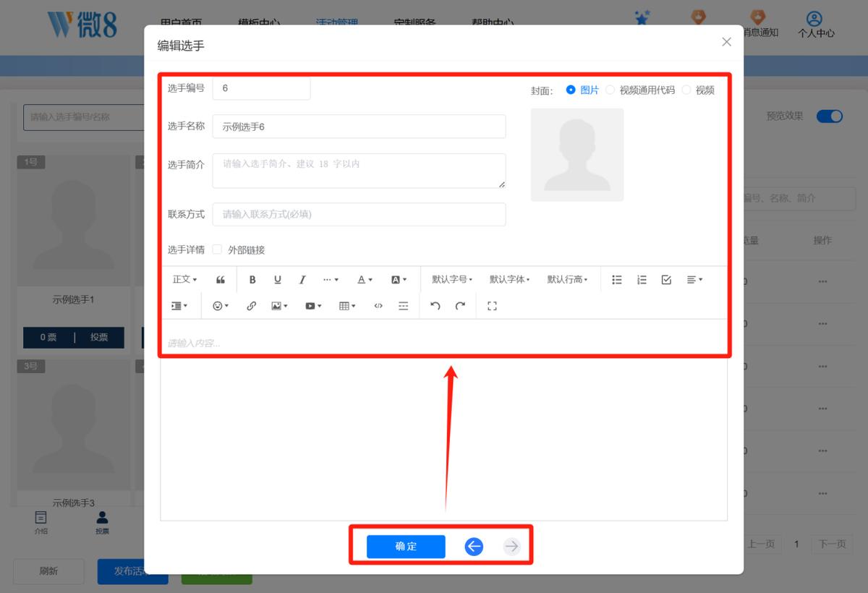Undo the last edit
Viewport: 868px width, 593px height.
435,306
